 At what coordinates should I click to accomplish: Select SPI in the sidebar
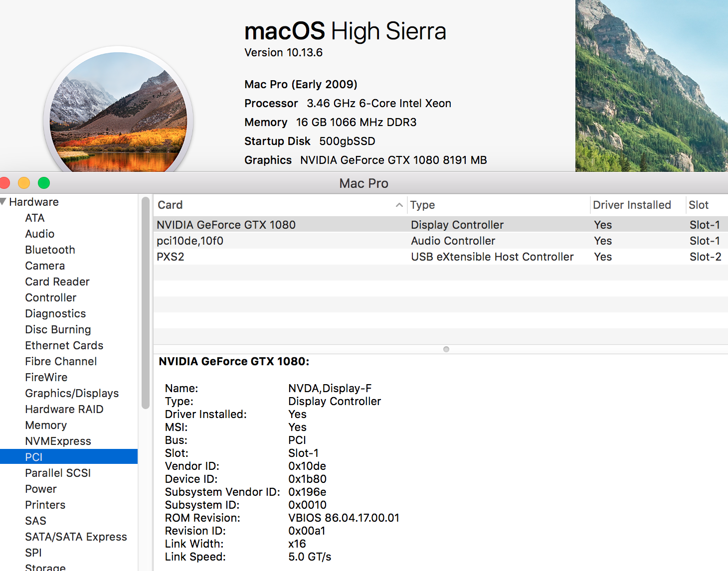33,553
